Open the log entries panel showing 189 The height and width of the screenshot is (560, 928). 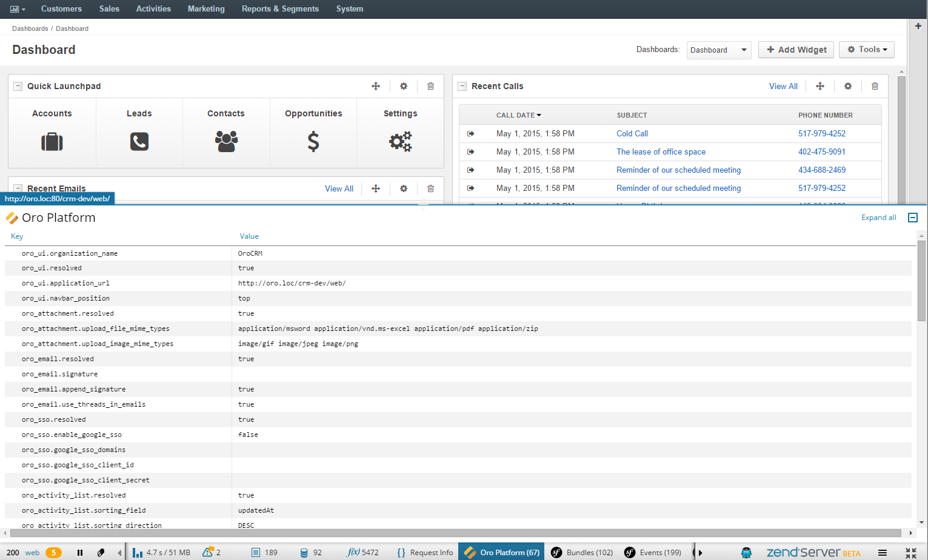264,553
